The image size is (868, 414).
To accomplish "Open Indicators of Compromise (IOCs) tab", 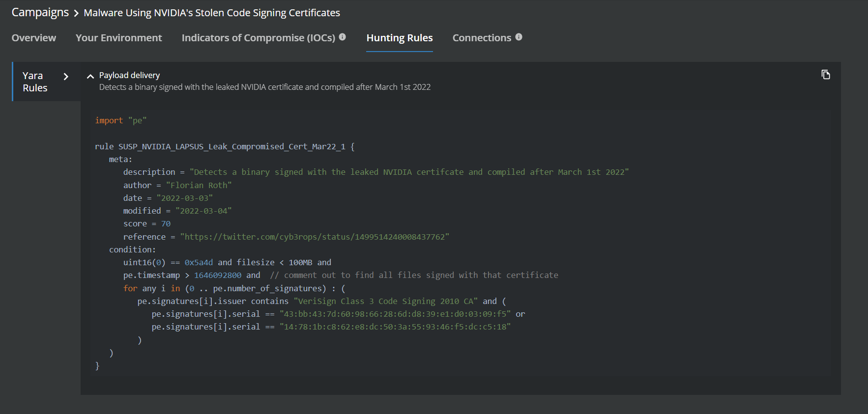I will click(x=259, y=38).
